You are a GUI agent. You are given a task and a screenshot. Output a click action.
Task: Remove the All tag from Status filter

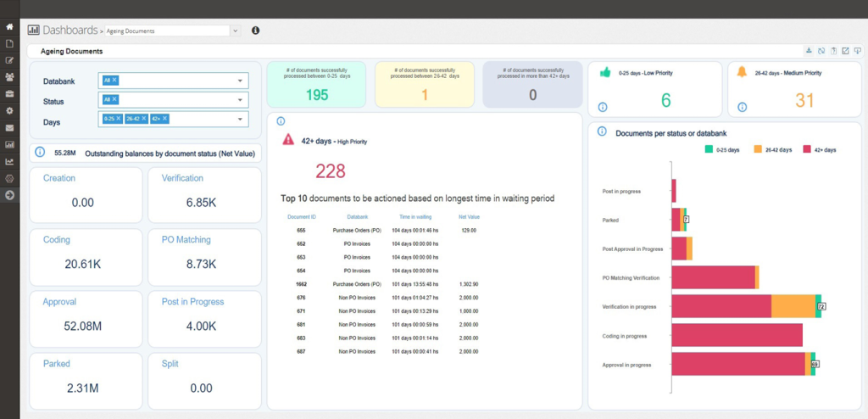[x=114, y=100]
